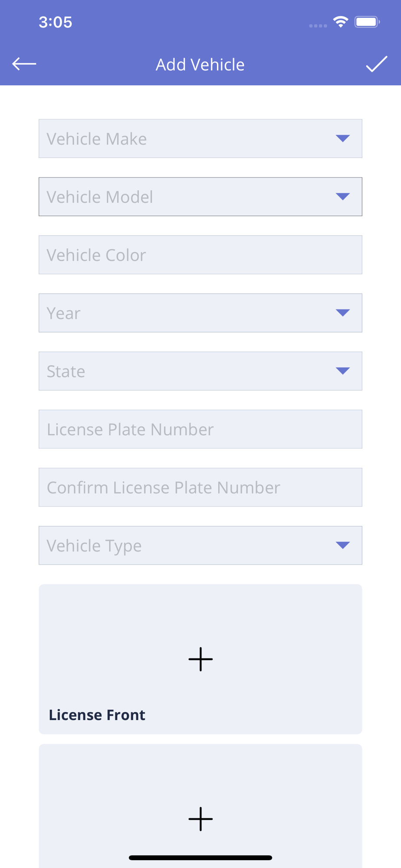Viewport: 401px width, 868px height.
Task: Click the Vehicle Model dropdown arrow
Action: pyautogui.click(x=343, y=197)
